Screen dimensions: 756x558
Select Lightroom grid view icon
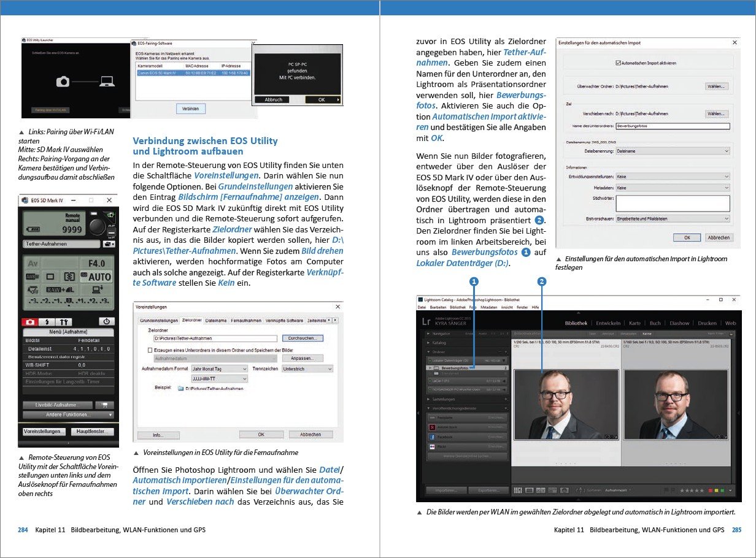(x=518, y=490)
